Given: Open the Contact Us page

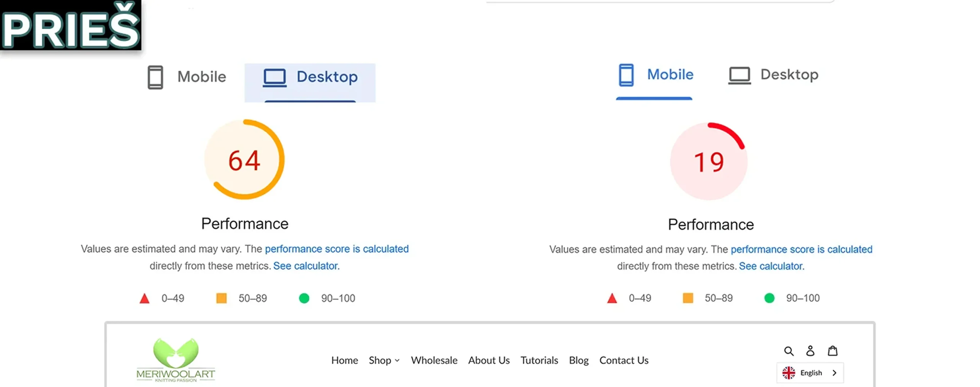Looking at the screenshot, I should pyautogui.click(x=624, y=360).
